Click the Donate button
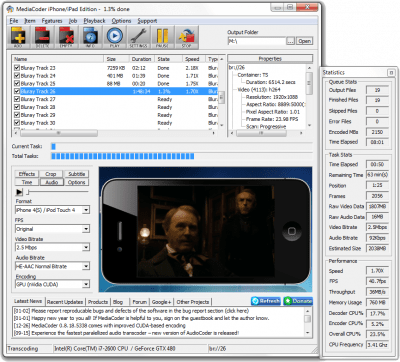 point(298,301)
